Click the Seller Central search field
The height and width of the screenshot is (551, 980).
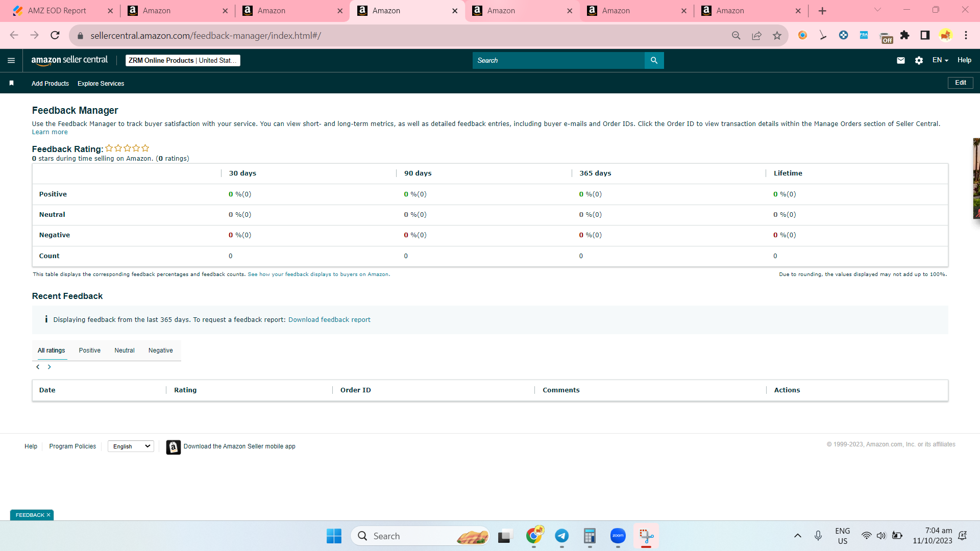(x=558, y=60)
